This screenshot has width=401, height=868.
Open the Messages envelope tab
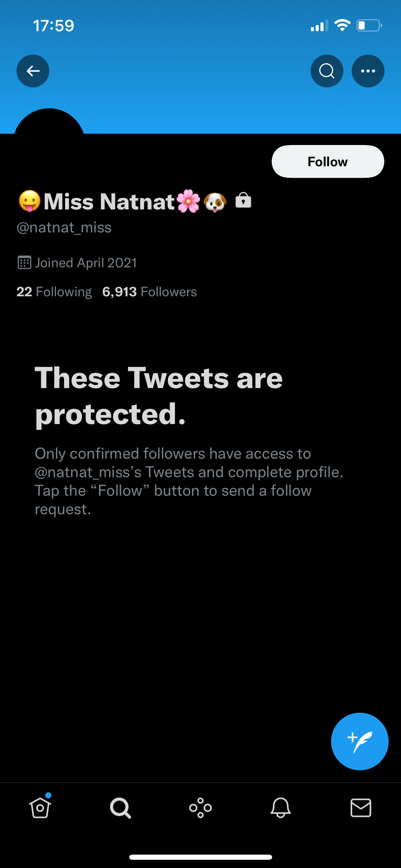(361, 808)
